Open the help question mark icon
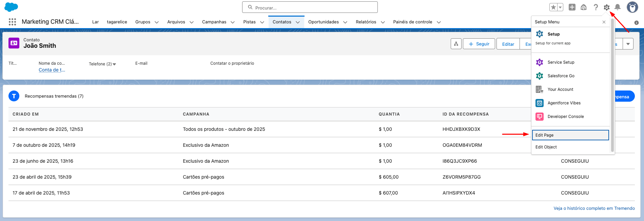This screenshot has width=644, height=221. pyautogui.click(x=596, y=7)
